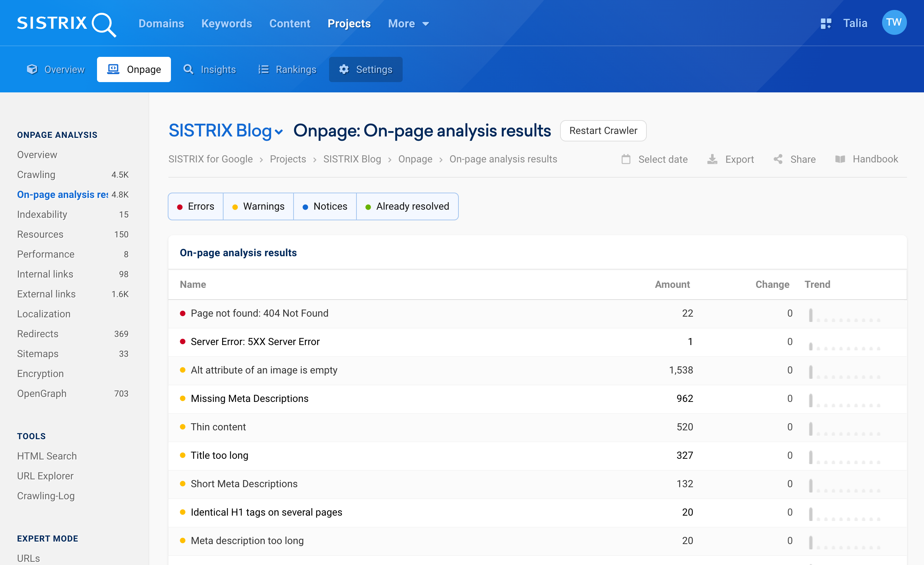924x565 pixels.
Task: Open the Title too long row
Action: 537,456
